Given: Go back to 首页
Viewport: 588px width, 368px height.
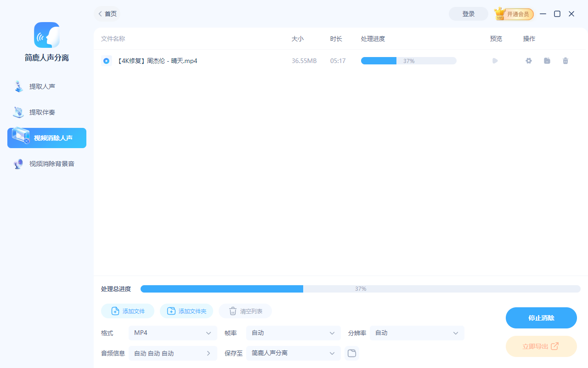Looking at the screenshot, I should pos(107,14).
